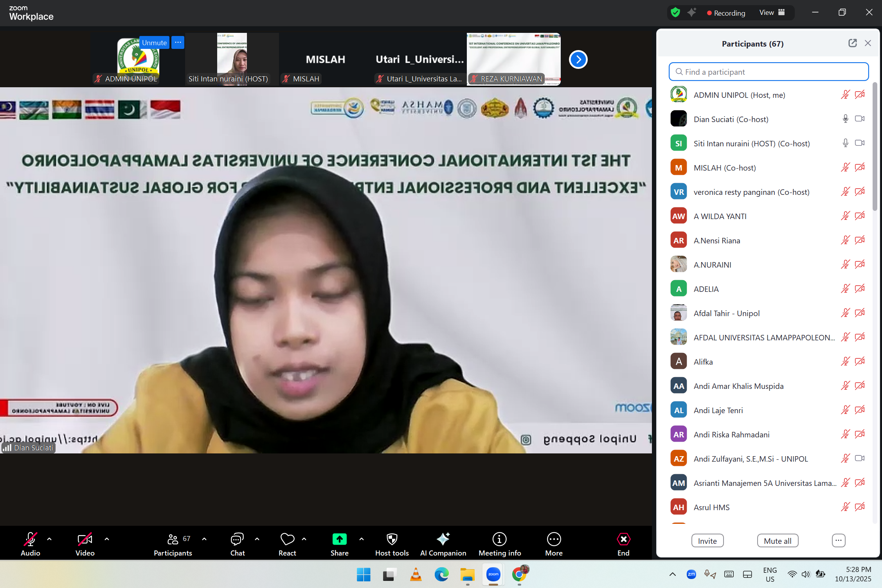
Task: Click the Invite button
Action: pyautogui.click(x=707, y=541)
